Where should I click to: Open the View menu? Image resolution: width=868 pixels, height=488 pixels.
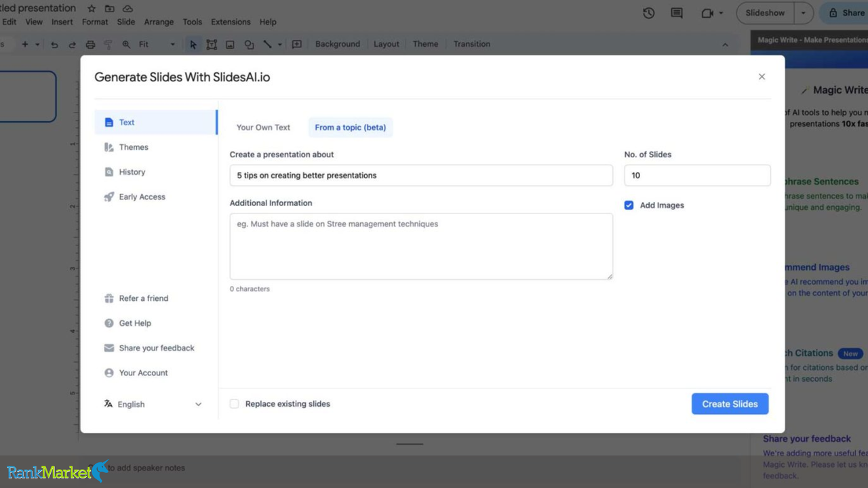coord(34,22)
